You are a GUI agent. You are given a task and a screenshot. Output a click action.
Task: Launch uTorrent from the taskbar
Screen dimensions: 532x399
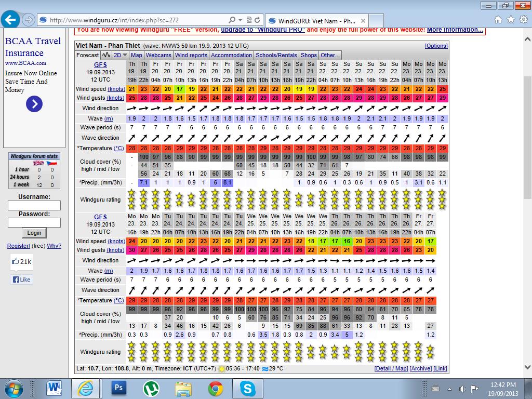[x=151, y=388]
